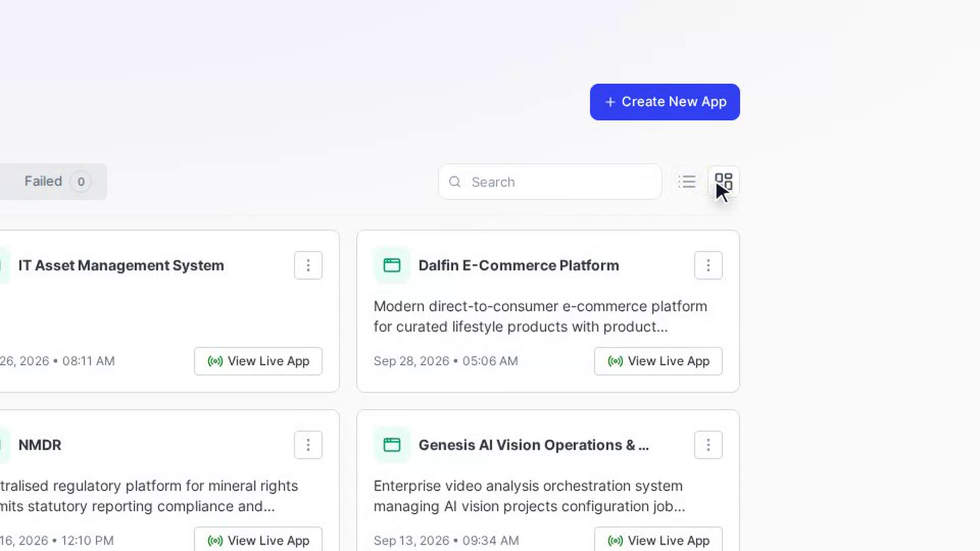The image size is (980, 551).
Task: Open NMDR card options menu
Action: pos(308,445)
